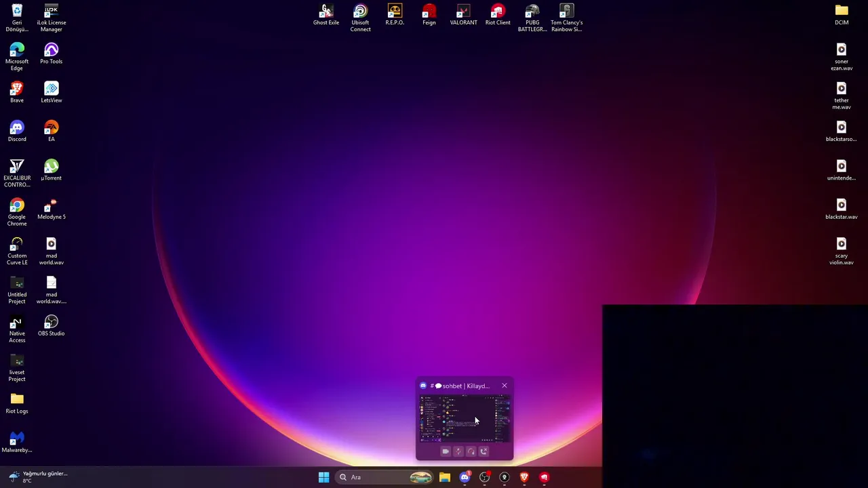Viewport: 868px width, 488px height.
Task: Toggle the camera button in the Discord preview
Action: (x=446, y=451)
